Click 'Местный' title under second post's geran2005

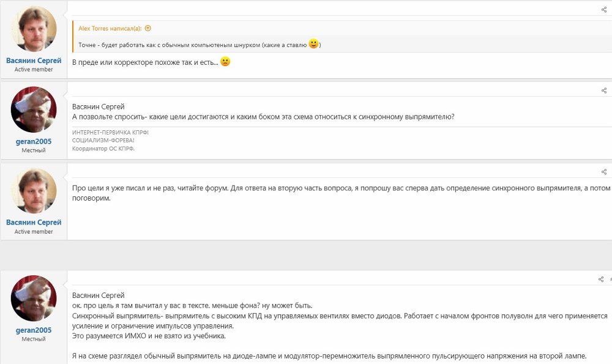point(34,150)
